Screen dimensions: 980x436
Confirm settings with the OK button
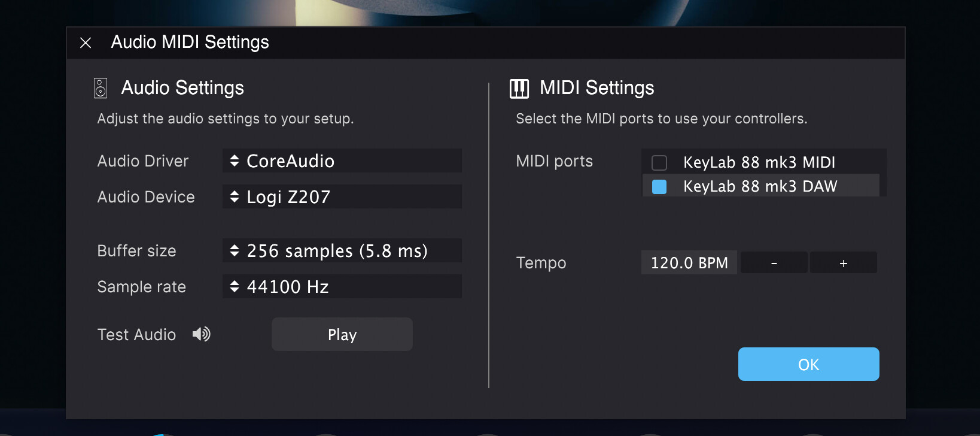(x=809, y=364)
